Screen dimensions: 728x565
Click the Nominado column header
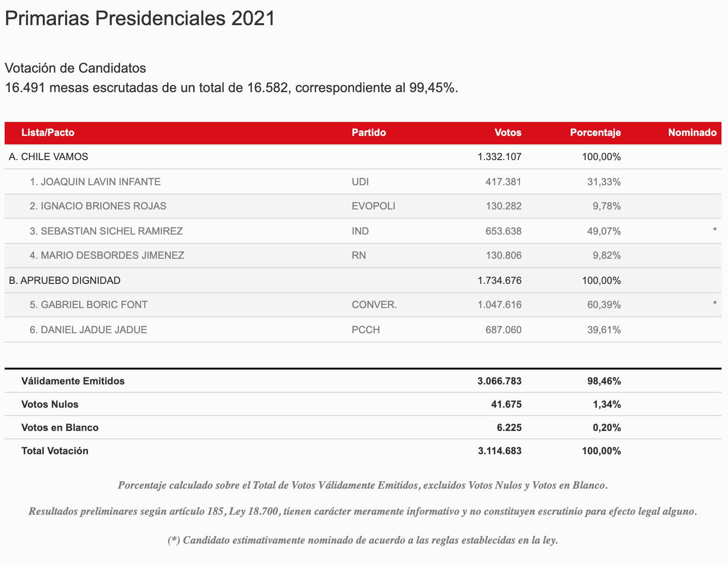click(x=692, y=133)
